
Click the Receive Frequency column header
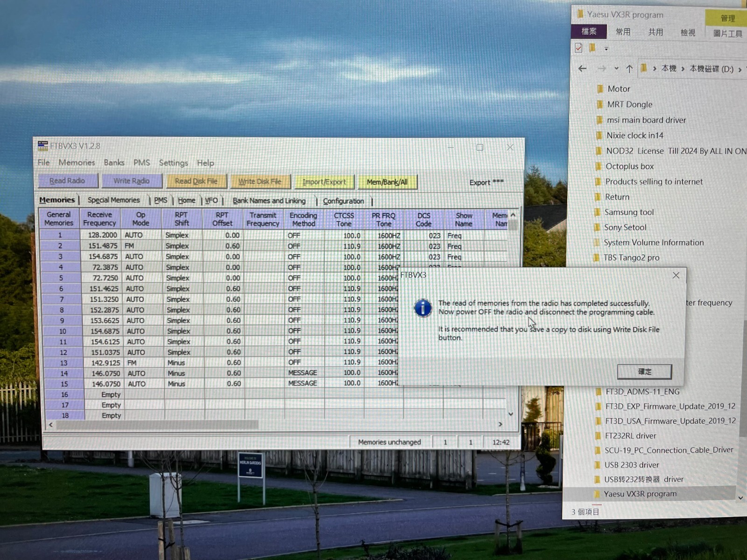coord(99,219)
